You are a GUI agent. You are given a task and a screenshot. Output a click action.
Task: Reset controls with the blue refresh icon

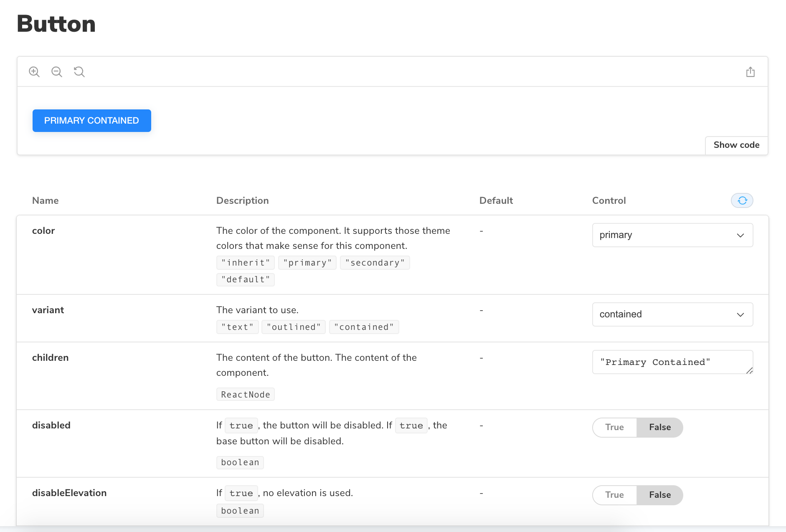742,200
